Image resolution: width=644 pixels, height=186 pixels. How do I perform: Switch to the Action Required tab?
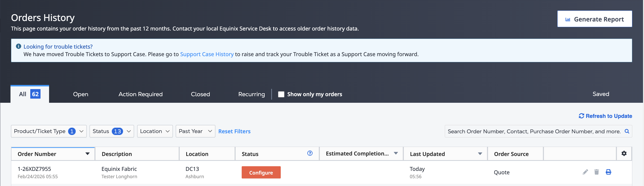click(141, 94)
